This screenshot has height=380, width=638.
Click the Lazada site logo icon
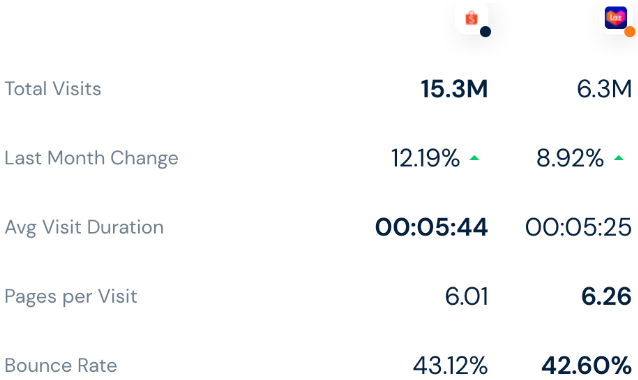(616, 17)
